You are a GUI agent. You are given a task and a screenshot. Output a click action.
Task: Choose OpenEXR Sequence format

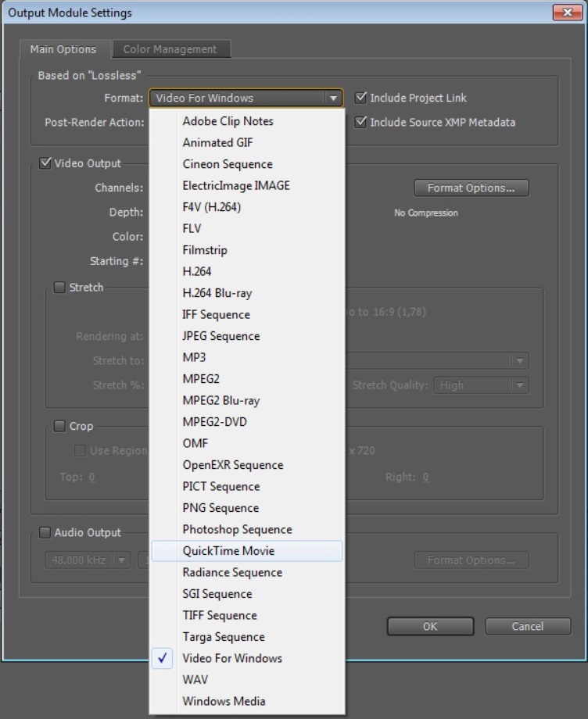pos(232,465)
